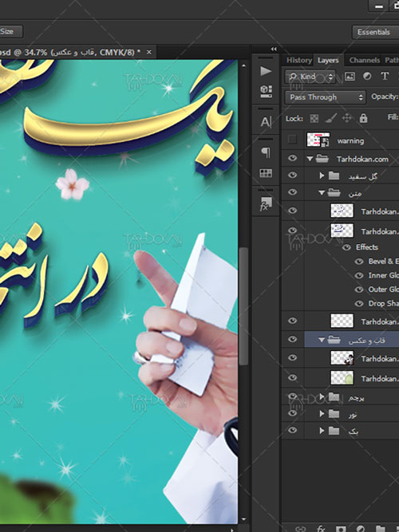The width and height of the screenshot is (399, 532).
Task: Filter layers by pixel layers icon
Action: (x=350, y=77)
